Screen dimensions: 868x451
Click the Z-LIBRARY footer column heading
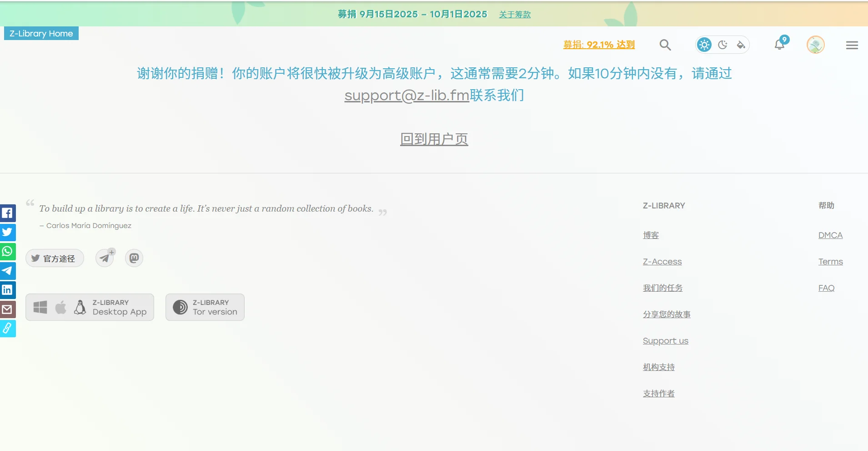click(x=664, y=206)
